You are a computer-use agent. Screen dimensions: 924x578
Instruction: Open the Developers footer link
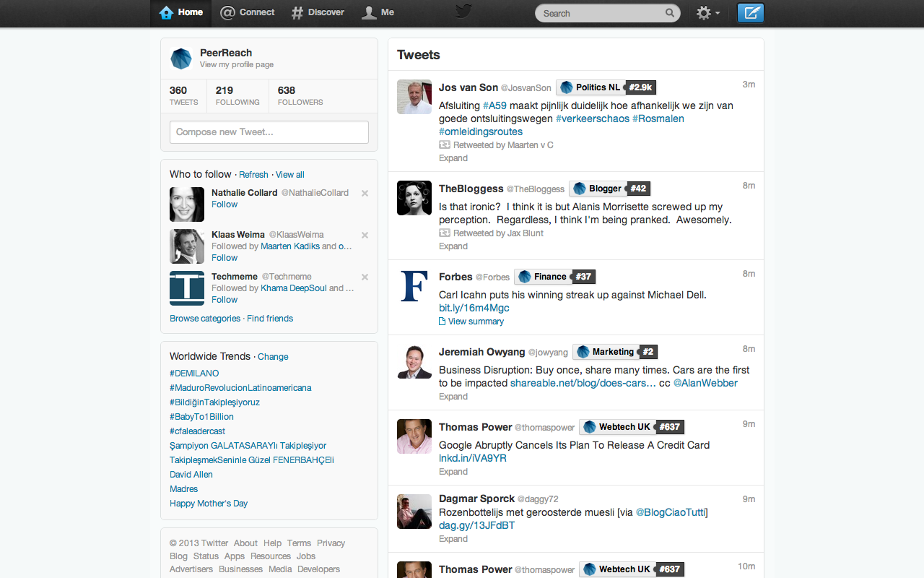pyautogui.click(x=319, y=569)
